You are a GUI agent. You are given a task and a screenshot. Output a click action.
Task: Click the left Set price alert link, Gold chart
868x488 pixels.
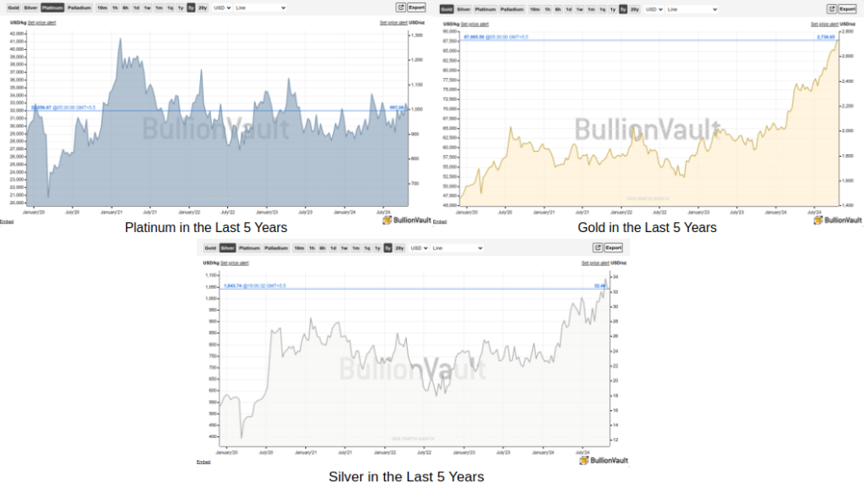point(475,25)
